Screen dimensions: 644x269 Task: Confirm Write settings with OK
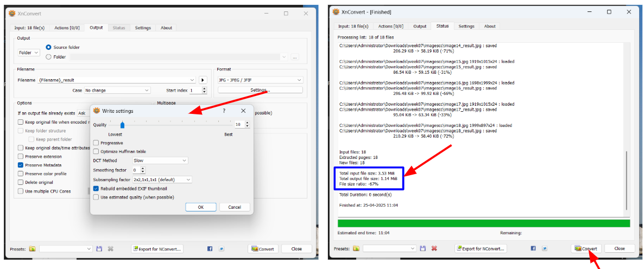point(201,207)
